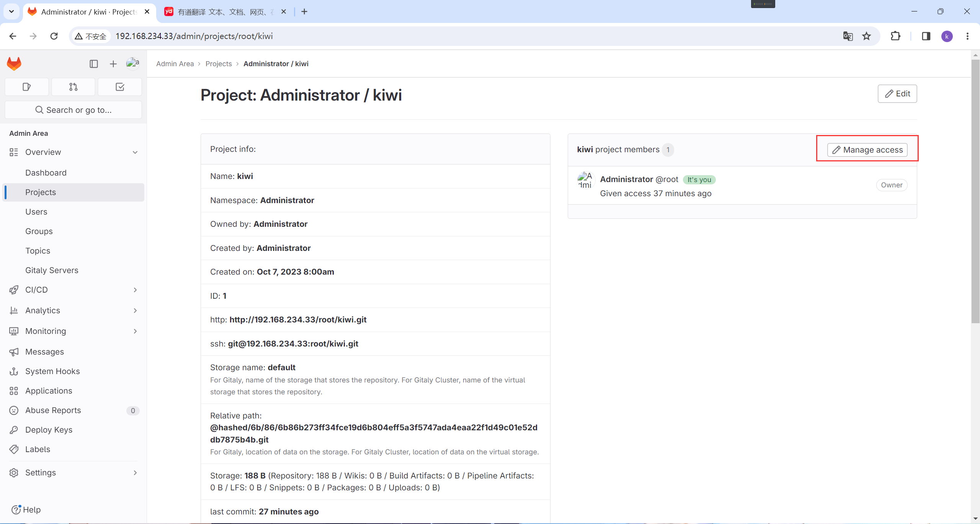Toggle the browser side panel icon
The width and height of the screenshot is (980, 524).
pyautogui.click(x=926, y=36)
